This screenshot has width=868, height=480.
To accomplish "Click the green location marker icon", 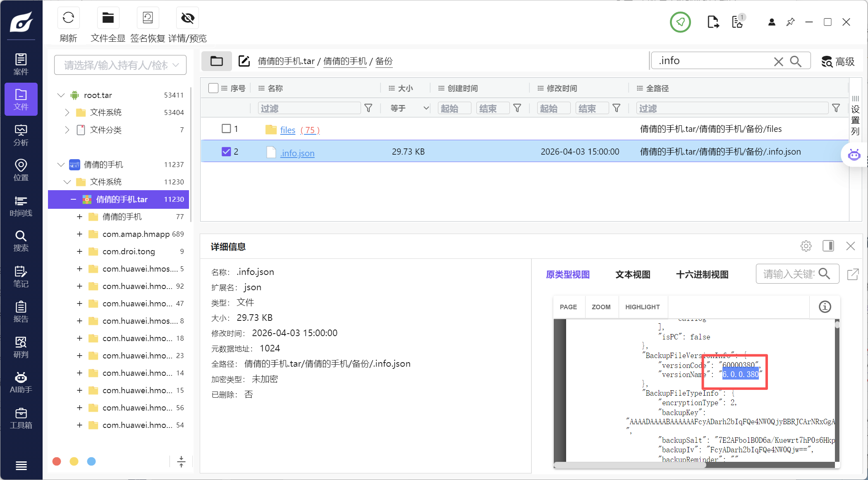I will [x=680, y=22].
